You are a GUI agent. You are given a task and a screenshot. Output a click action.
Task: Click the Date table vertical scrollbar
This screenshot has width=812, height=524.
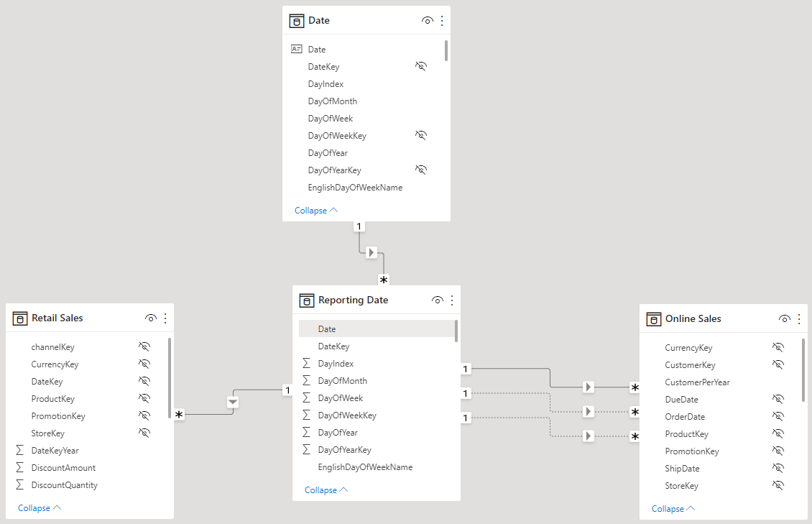point(446,51)
